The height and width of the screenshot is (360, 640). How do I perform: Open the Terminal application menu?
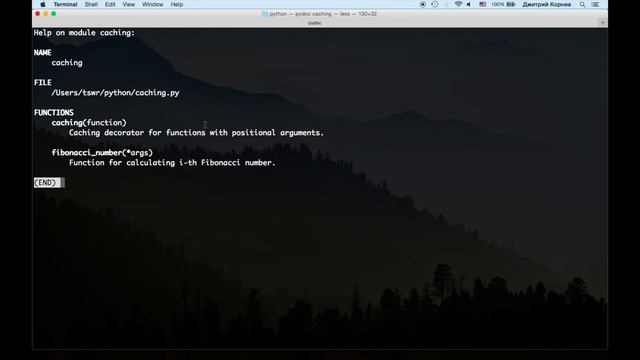65,4
